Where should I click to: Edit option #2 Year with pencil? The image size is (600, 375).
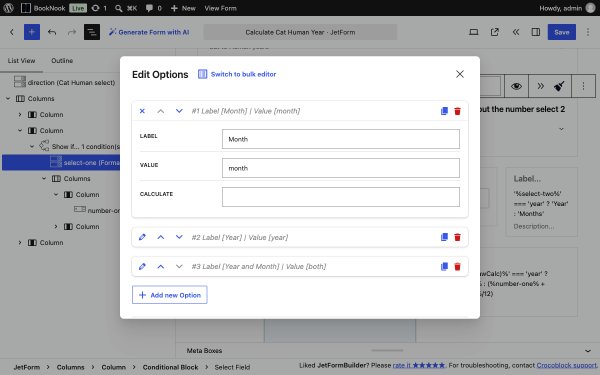point(142,237)
